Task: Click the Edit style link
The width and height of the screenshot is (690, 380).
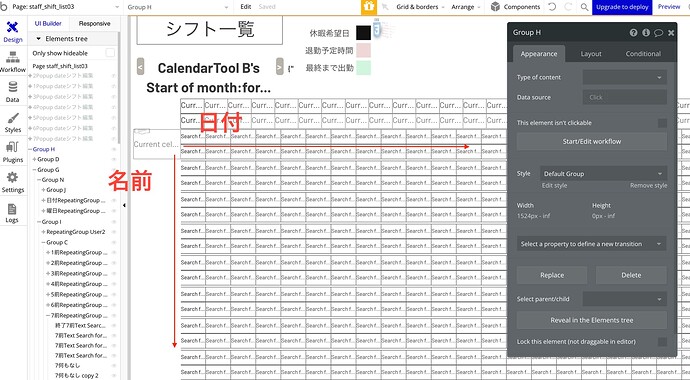Action: pos(554,186)
